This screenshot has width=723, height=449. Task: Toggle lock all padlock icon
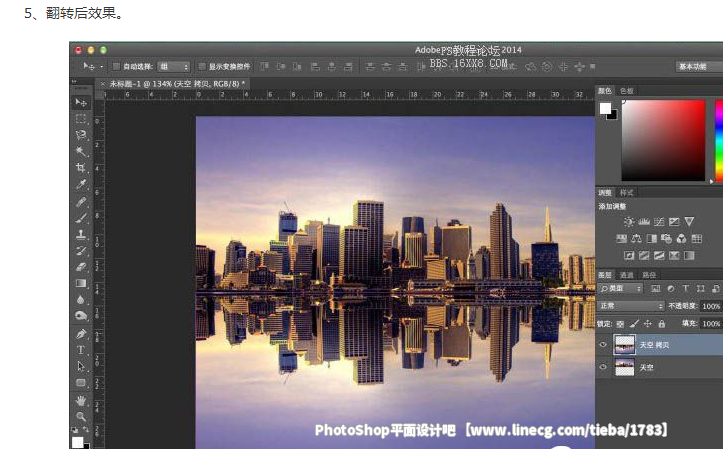pos(662,324)
